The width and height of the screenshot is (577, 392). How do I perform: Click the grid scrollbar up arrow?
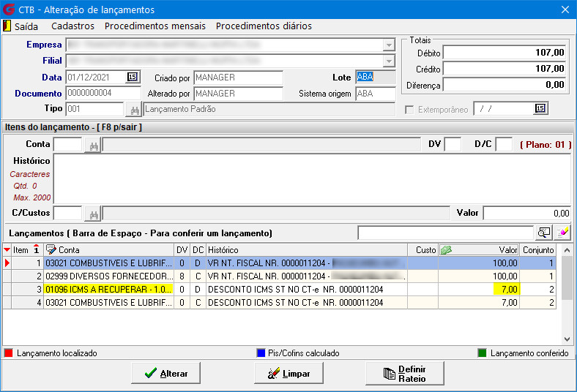point(567,250)
